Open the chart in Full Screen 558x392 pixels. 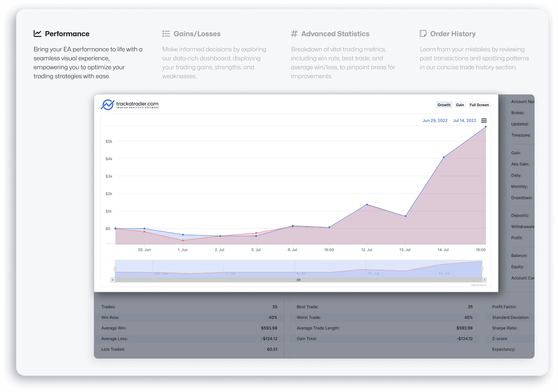click(x=479, y=105)
